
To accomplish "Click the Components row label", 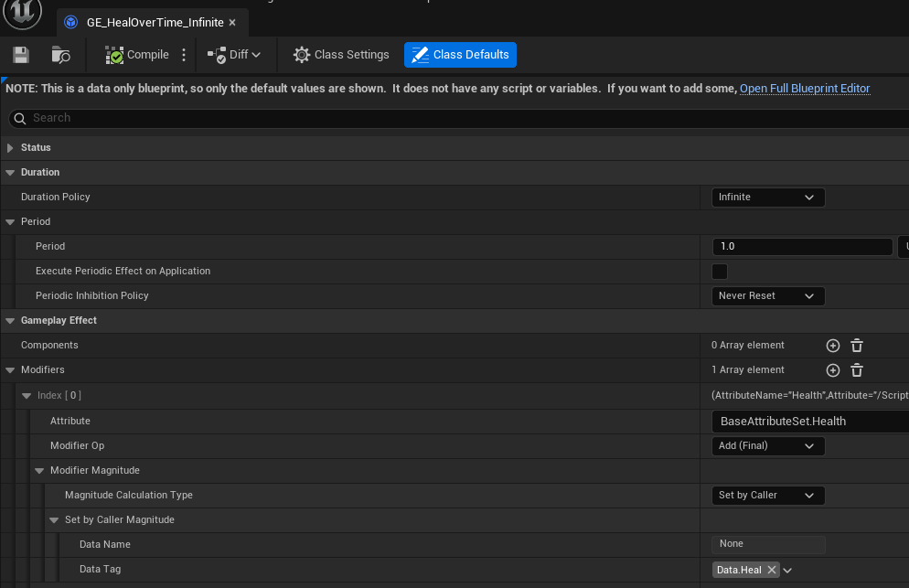I will click(49, 345).
